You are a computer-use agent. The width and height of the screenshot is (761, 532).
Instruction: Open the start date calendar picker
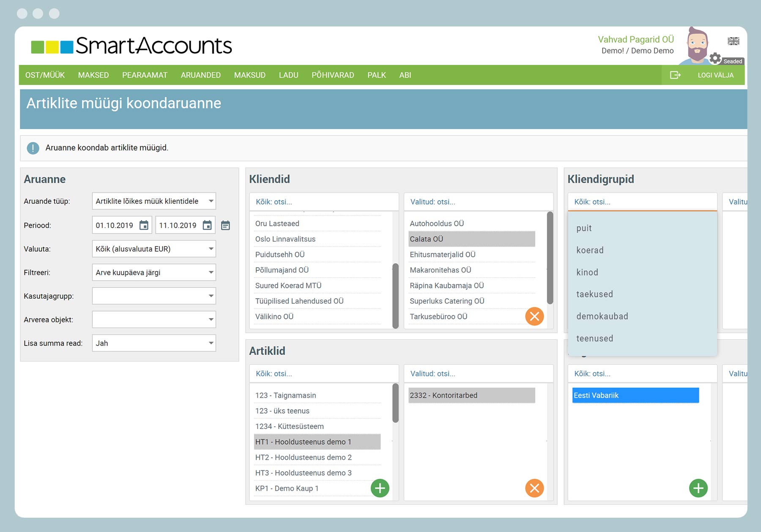(144, 225)
